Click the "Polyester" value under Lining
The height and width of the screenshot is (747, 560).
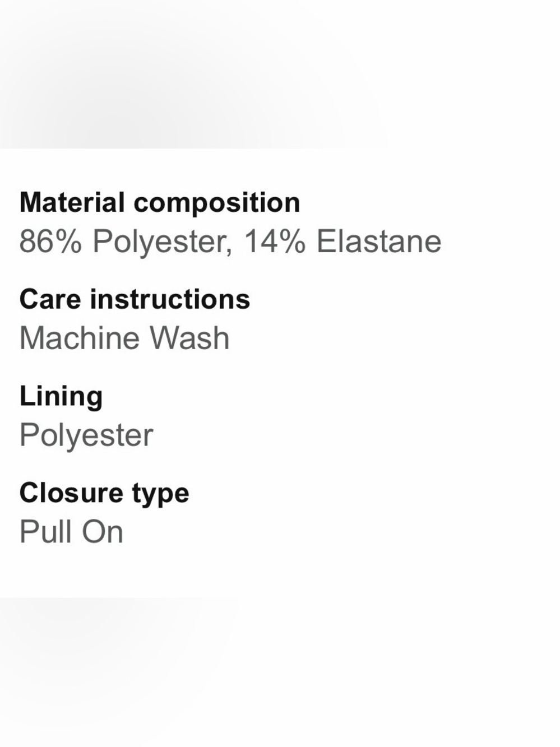point(86,437)
